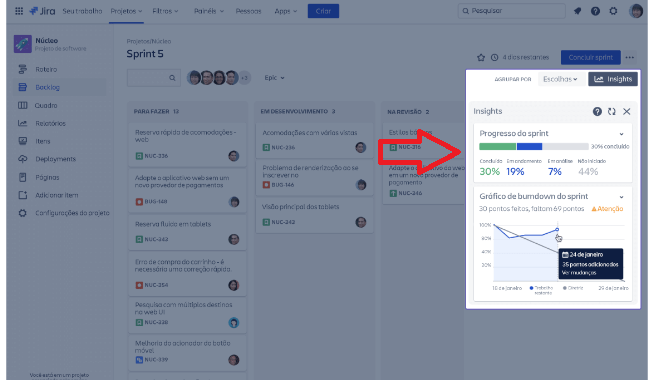The image size is (659, 380).
Task: Click the 4 dias restantes label
Action: point(526,58)
